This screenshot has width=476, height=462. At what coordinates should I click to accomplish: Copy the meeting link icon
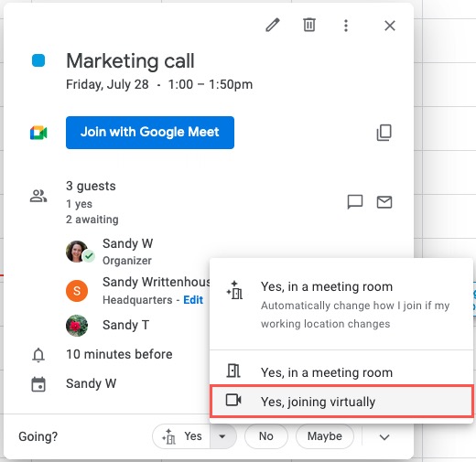pos(384,133)
